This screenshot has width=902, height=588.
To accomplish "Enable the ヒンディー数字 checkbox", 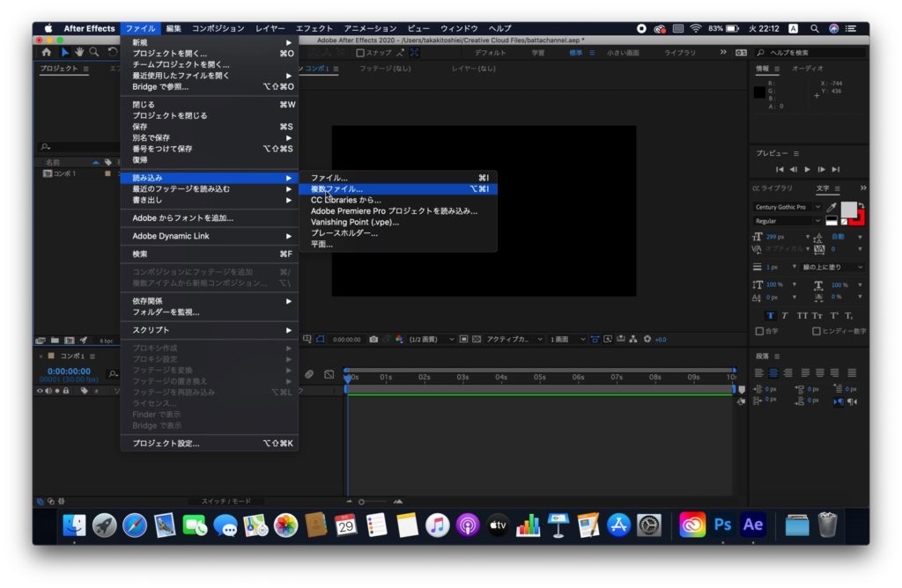I will pos(817,331).
